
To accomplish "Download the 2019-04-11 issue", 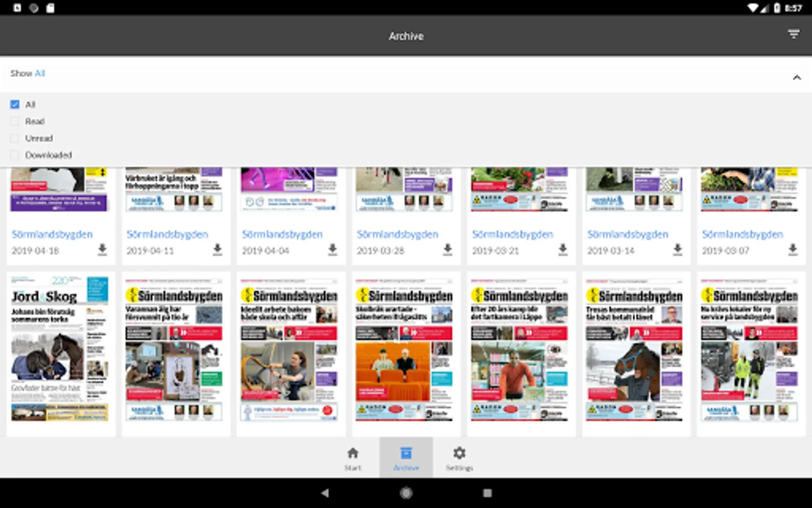I will click(x=217, y=249).
